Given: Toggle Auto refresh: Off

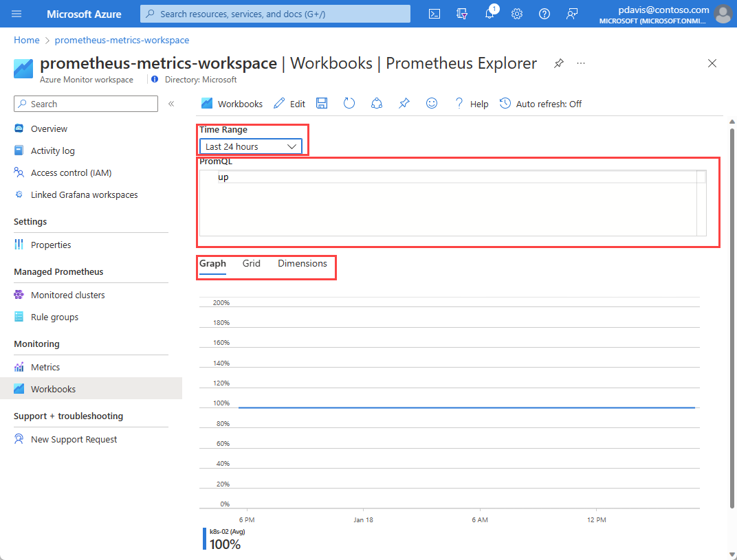Looking at the screenshot, I should [540, 104].
